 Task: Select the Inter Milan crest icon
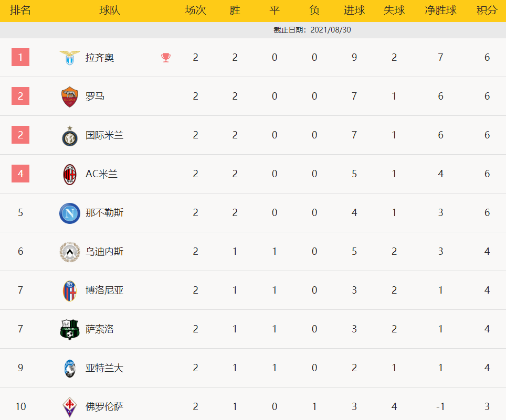point(70,135)
